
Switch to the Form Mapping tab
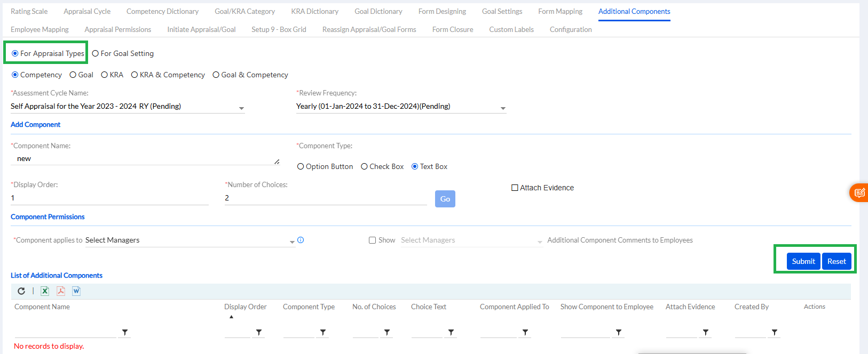(560, 11)
